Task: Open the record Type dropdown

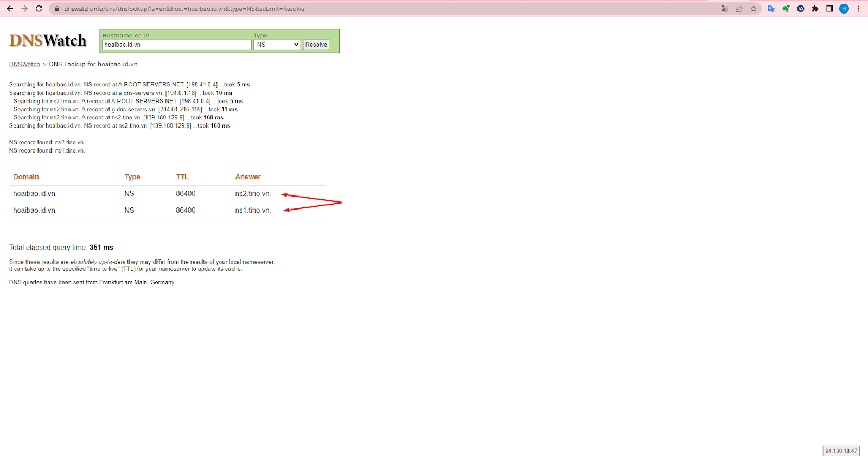Action: (277, 45)
